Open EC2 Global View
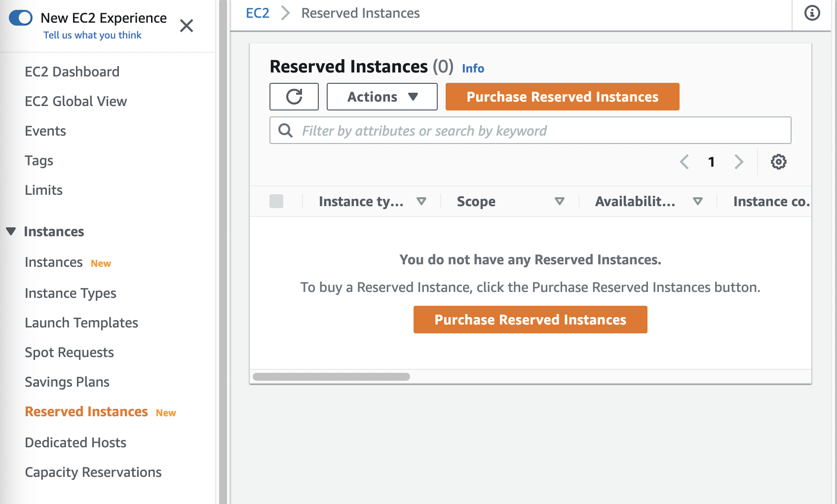This screenshot has height=504, width=837. click(x=76, y=102)
